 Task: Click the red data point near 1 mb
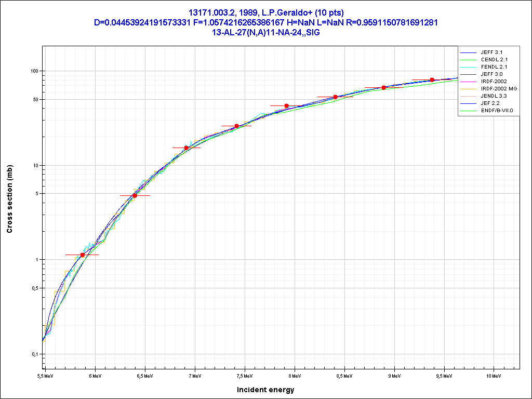(83, 255)
